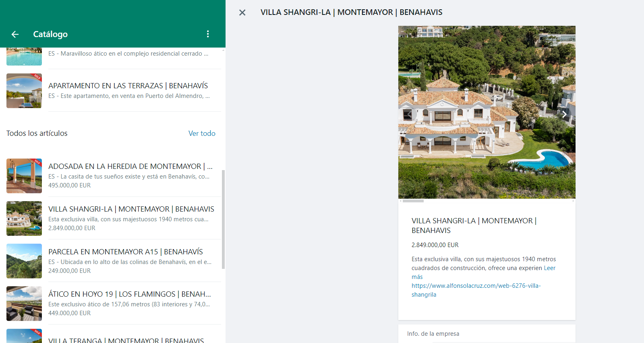This screenshot has width=644, height=343.
Task: Click the Catálogo header title
Action: (x=50, y=34)
